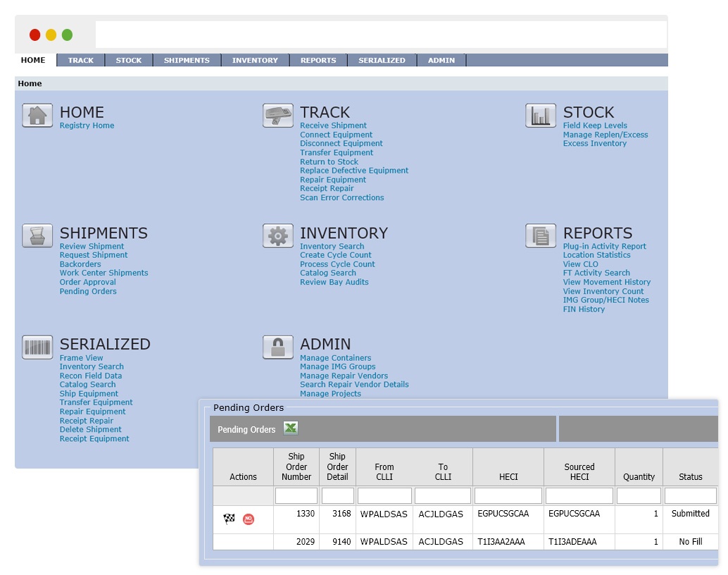Open Field Keep Levels link

(595, 125)
